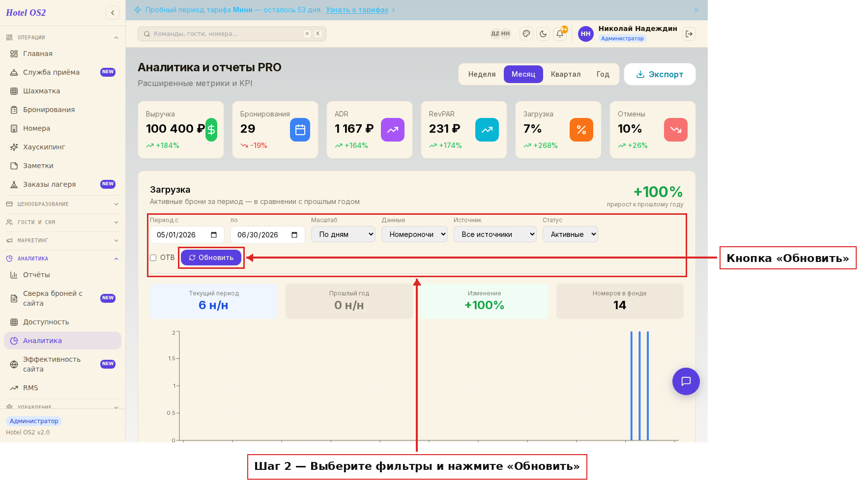Click the purple ADR trend icon
Screen dimensions: 868x491
[x=393, y=130]
